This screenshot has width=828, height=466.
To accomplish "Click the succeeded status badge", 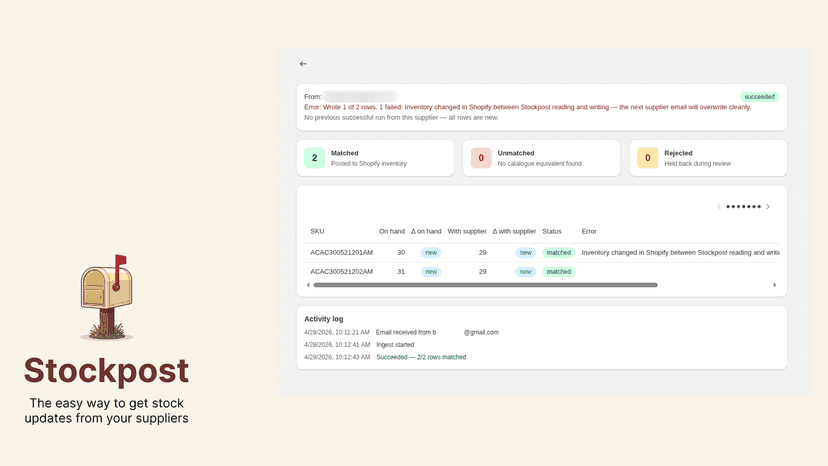I will point(759,97).
